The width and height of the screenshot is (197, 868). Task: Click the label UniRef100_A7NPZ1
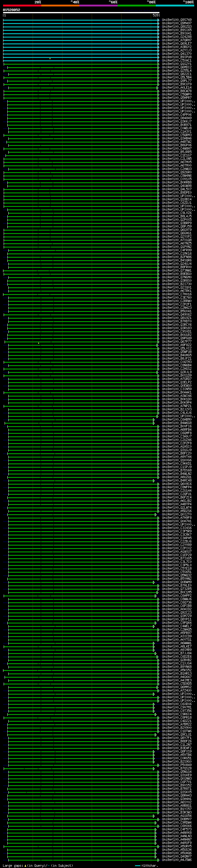coord(177,406)
